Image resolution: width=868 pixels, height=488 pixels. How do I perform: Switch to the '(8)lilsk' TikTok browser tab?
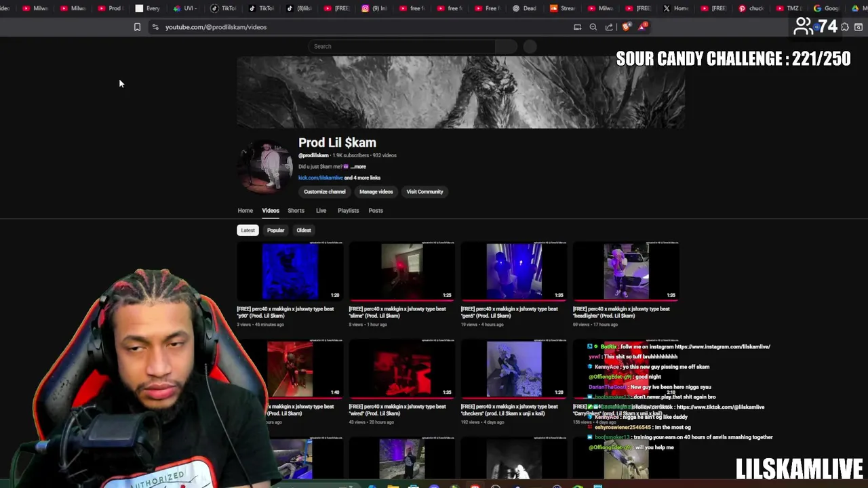coord(300,8)
